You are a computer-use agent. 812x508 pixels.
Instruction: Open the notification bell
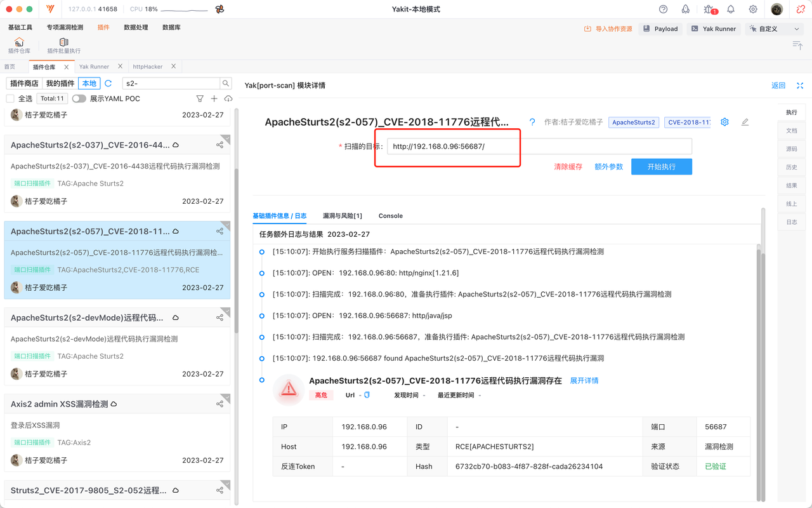[x=731, y=10]
